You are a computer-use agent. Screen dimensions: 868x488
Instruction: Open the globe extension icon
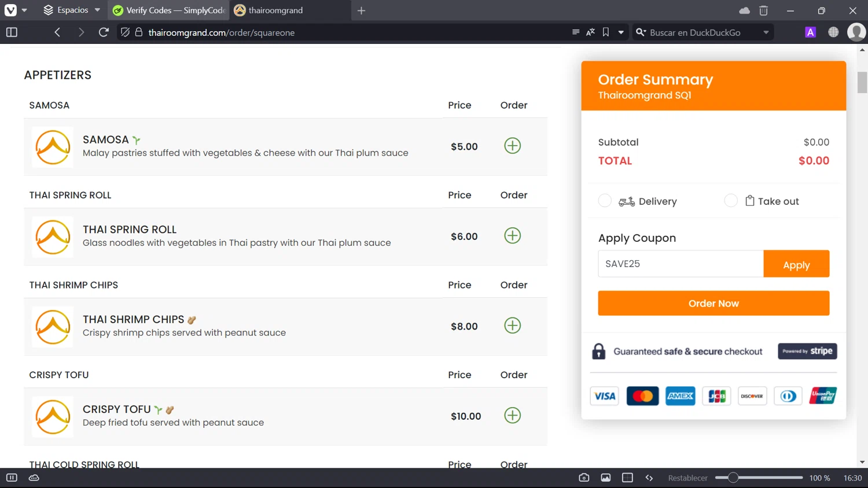click(833, 32)
